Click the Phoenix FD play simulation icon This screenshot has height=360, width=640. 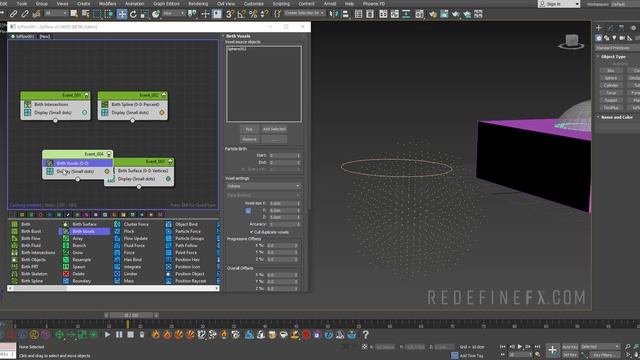tap(107, 335)
